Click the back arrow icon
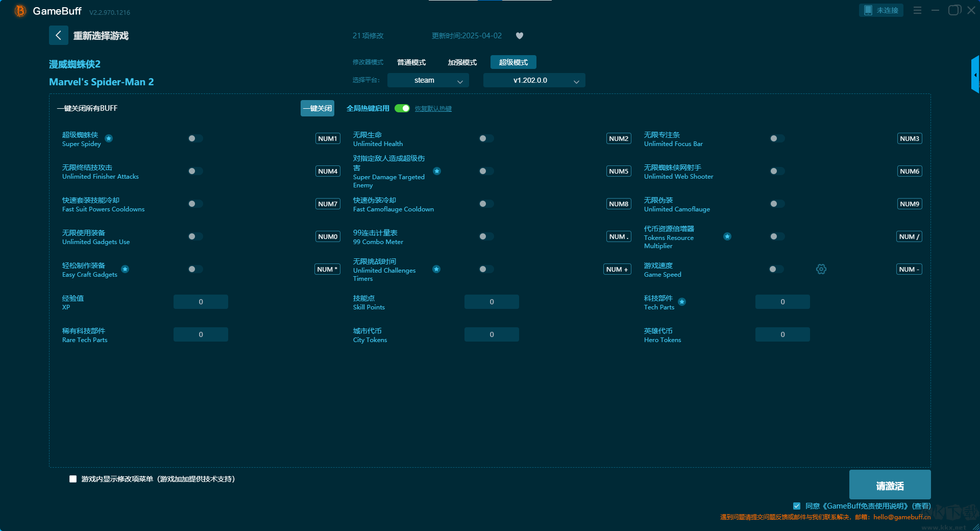 [x=58, y=35]
